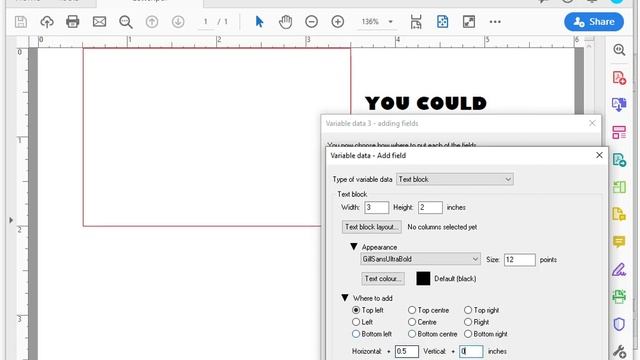Open Export PDF tool in sidebar
Viewport: 640px width, 360px height.
pos(619,104)
